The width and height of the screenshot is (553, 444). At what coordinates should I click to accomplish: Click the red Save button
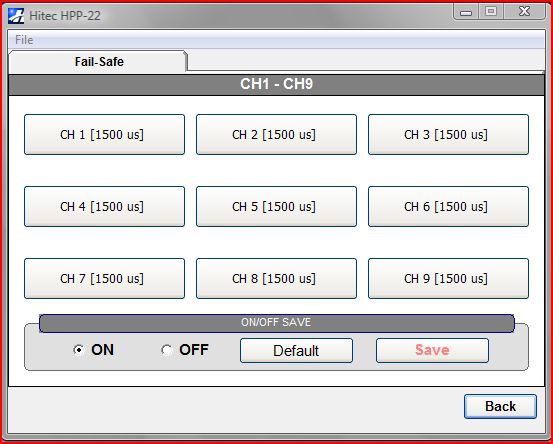[x=432, y=350]
